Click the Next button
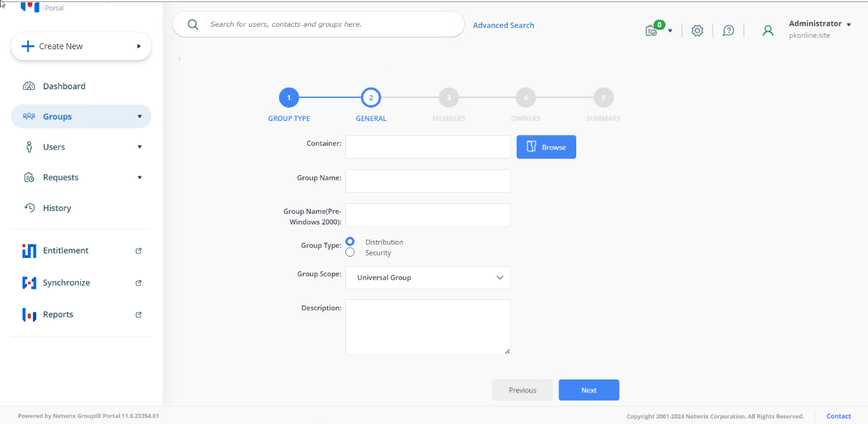 (588, 390)
